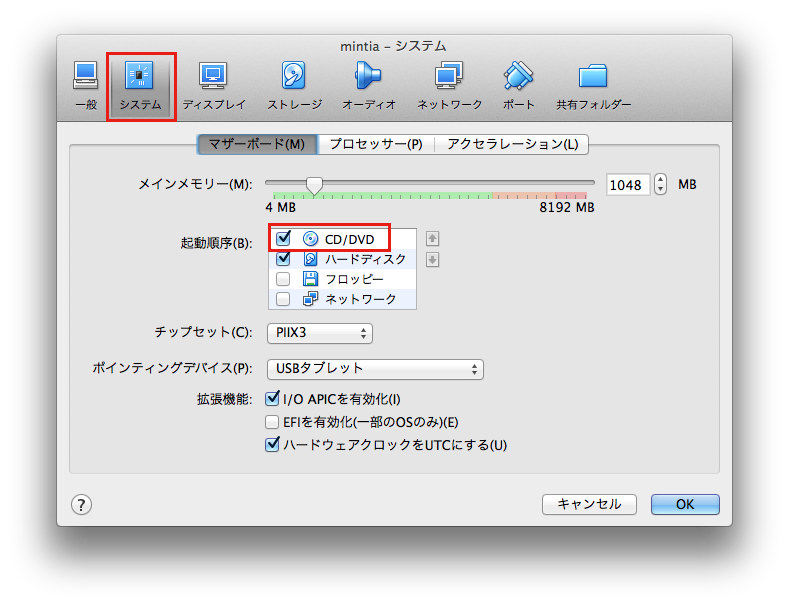This screenshot has height=605, width=789.
Task: Open the ストレージ settings icon
Action: (294, 85)
